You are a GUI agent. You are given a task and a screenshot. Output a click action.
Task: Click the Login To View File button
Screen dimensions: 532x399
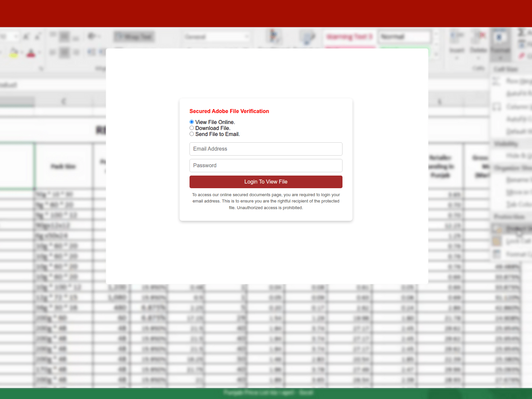tap(266, 182)
